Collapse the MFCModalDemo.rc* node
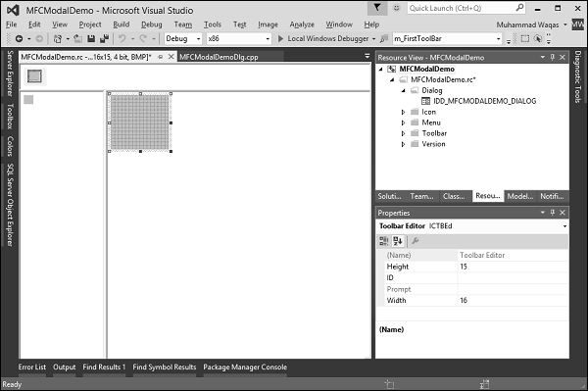The height and width of the screenshot is (391, 588). coord(392,79)
